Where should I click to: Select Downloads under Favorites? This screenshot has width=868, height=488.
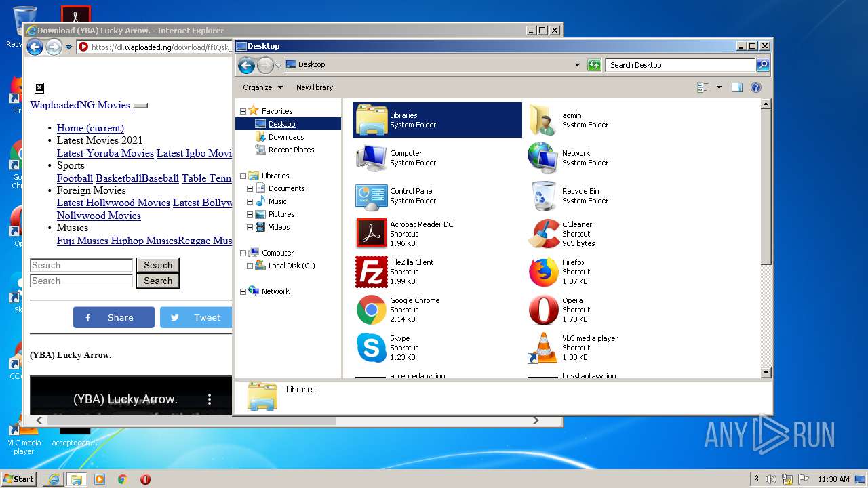(286, 137)
